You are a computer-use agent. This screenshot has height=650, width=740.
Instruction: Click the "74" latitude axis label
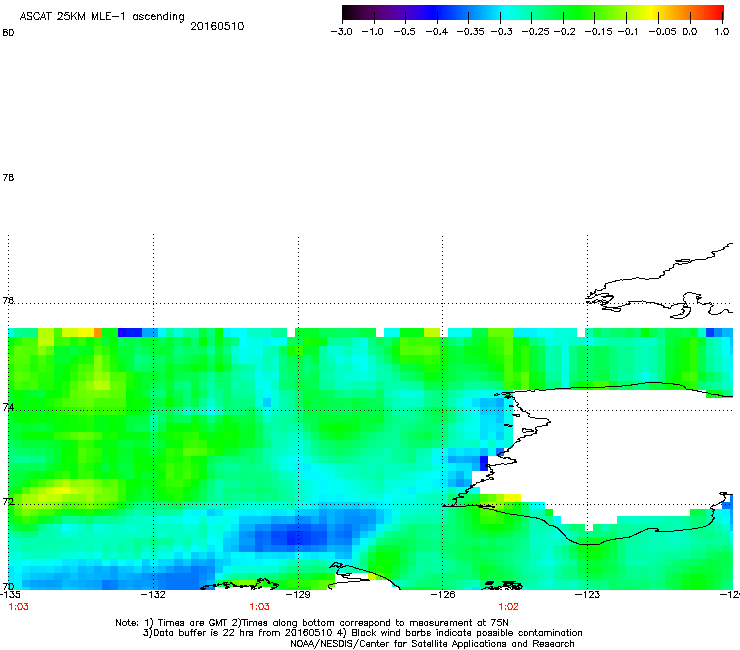tap(8, 407)
